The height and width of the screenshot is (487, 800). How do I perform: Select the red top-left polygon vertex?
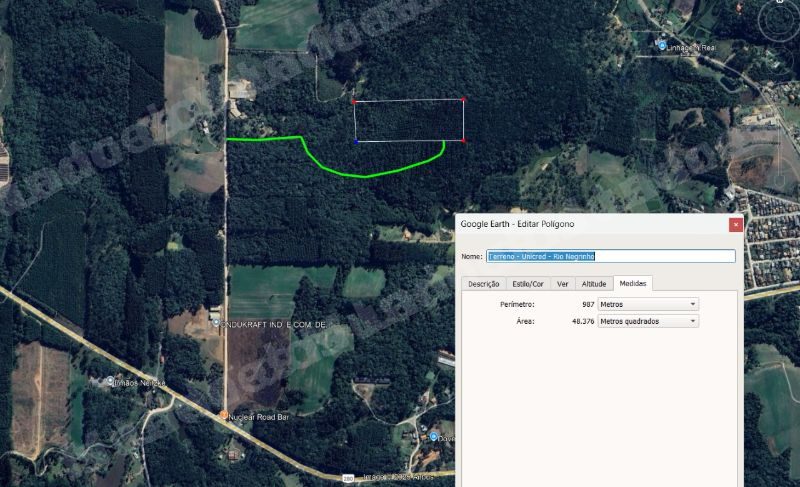(354, 102)
